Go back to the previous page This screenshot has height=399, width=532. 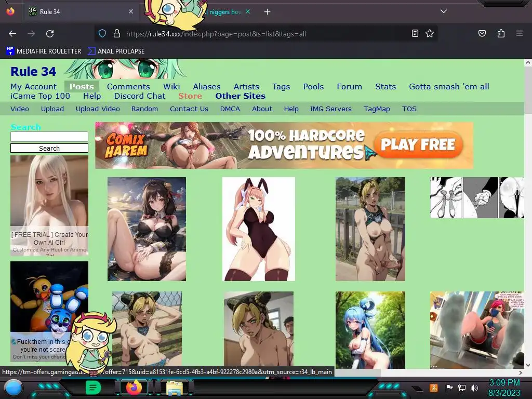[x=12, y=34]
